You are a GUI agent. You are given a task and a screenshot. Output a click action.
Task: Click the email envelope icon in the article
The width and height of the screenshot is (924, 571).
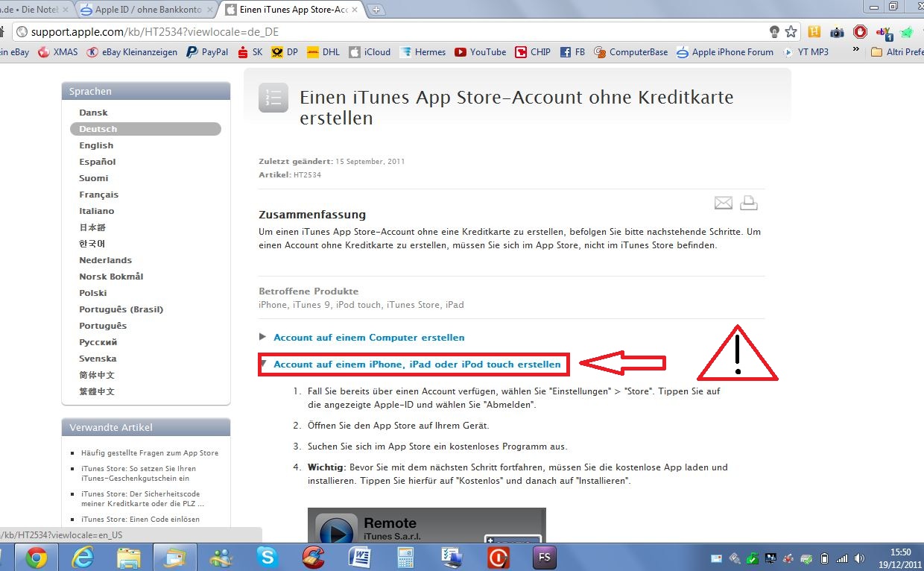(x=724, y=203)
